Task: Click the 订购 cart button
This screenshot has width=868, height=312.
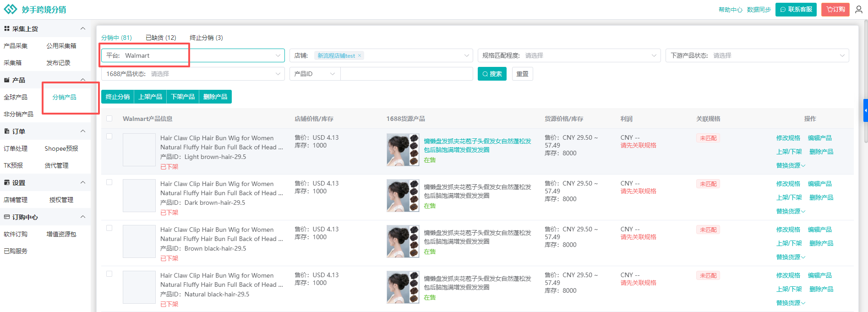Action: (x=835, y=10)
